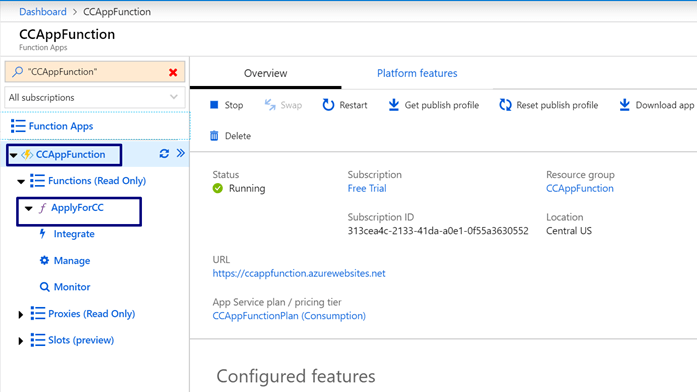Viewport: 697px width, 392px height.
Task: Click the Proxies (Read Only) list icon
Action: [x=38, y=313]
